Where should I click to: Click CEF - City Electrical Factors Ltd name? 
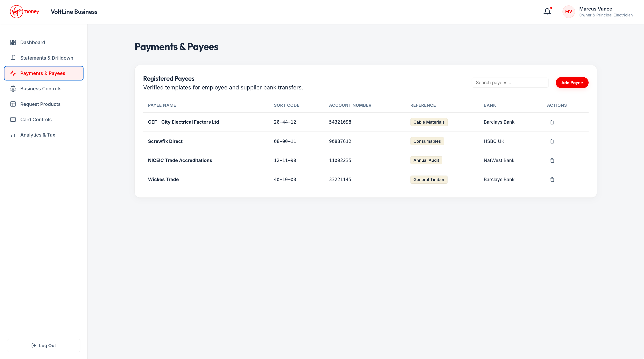point(183,122)
